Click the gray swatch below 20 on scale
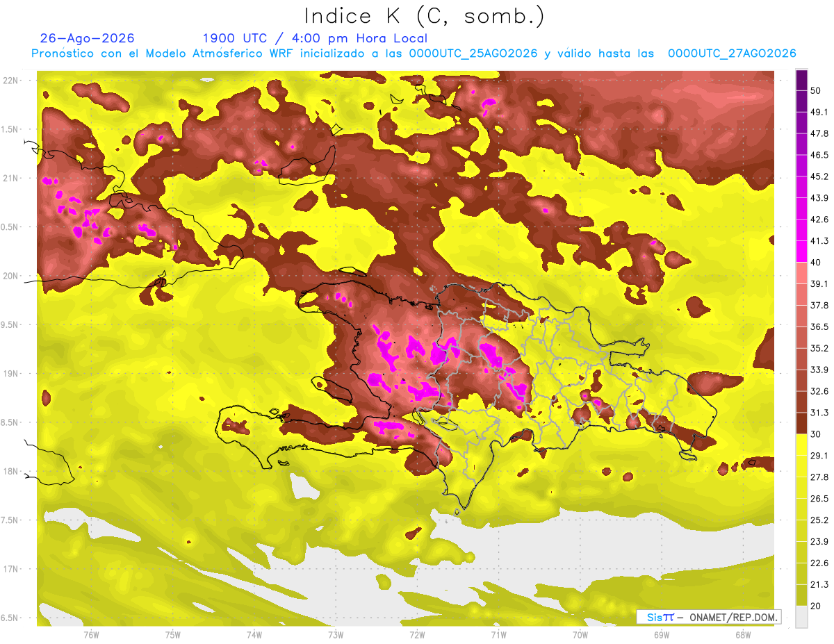Viewport: 834px width, 644px height. [x=801, y=616]
